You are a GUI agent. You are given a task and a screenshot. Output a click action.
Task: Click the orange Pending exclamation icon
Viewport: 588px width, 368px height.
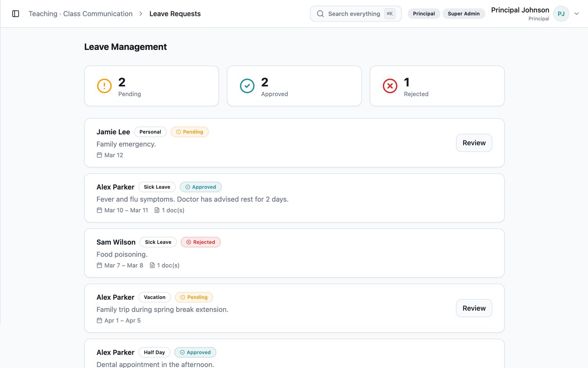[104, 86]
